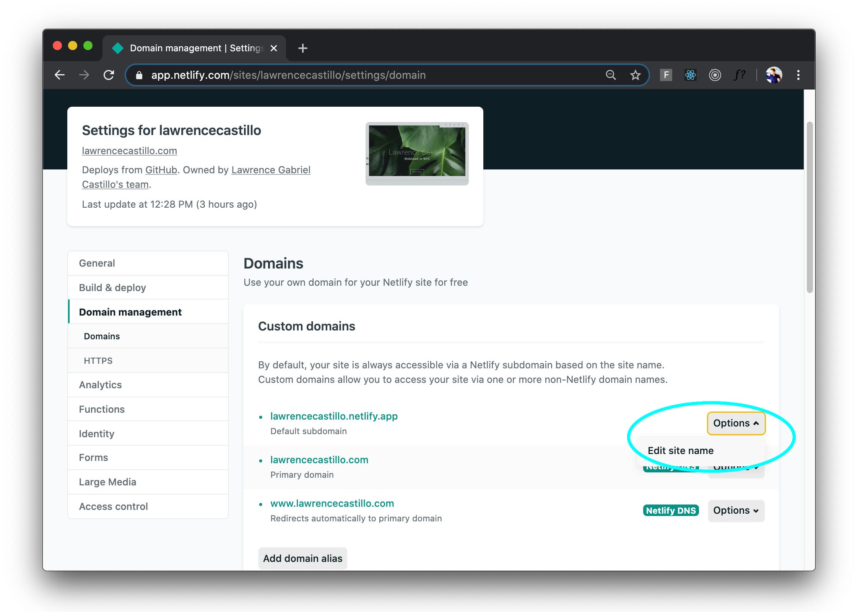The height and width of the screenshot is (612, 868).
Task: Click the page zoom magnifier icon
Action: [611, 75]
